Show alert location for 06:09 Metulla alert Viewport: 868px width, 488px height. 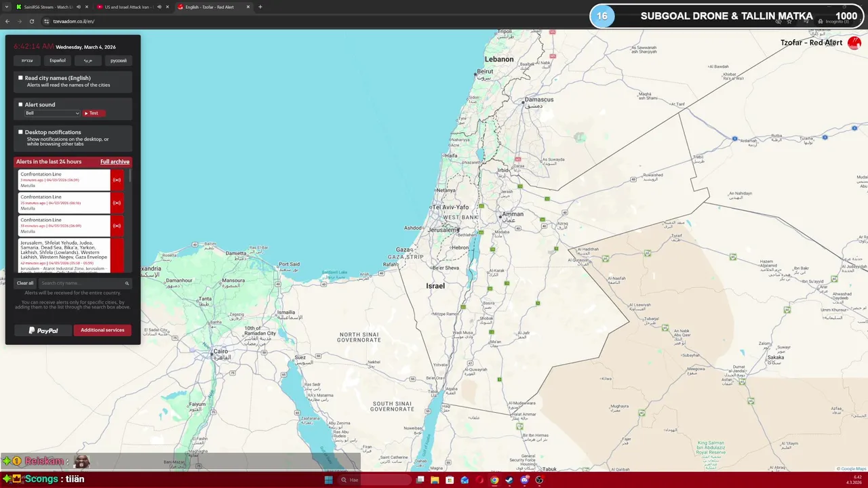pyautogui.click(x=117, y=226)
